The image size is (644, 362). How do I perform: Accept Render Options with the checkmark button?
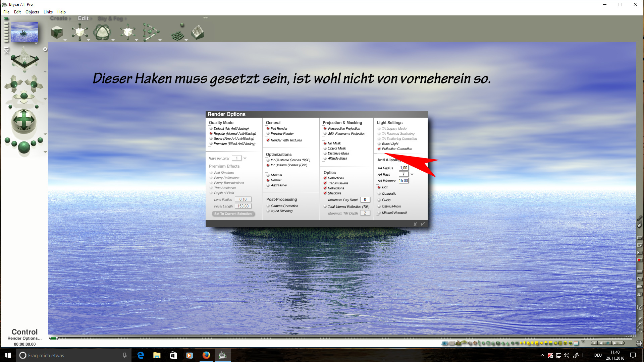[423, 224]
